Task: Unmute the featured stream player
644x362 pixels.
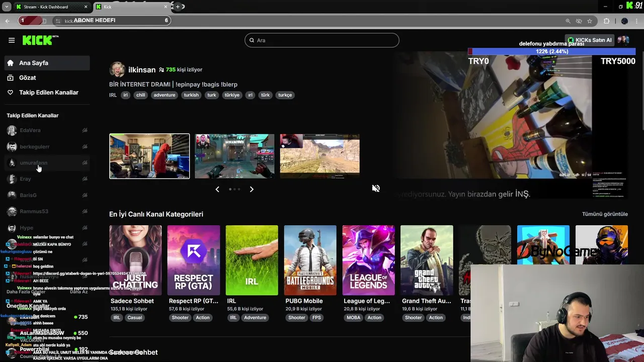Action: click(x=376, y=189)
